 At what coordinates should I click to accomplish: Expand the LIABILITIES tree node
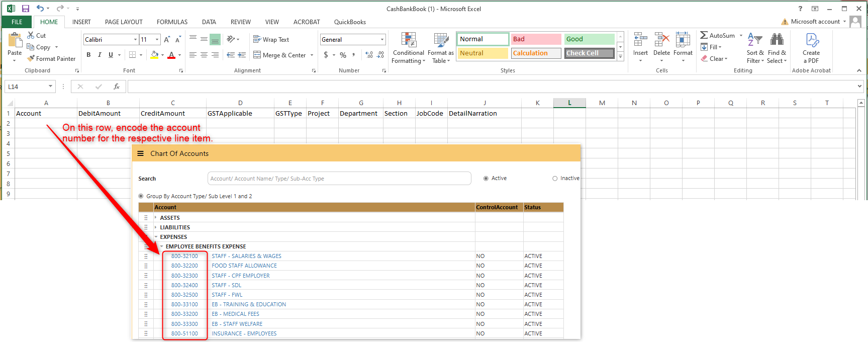point(156,227)
